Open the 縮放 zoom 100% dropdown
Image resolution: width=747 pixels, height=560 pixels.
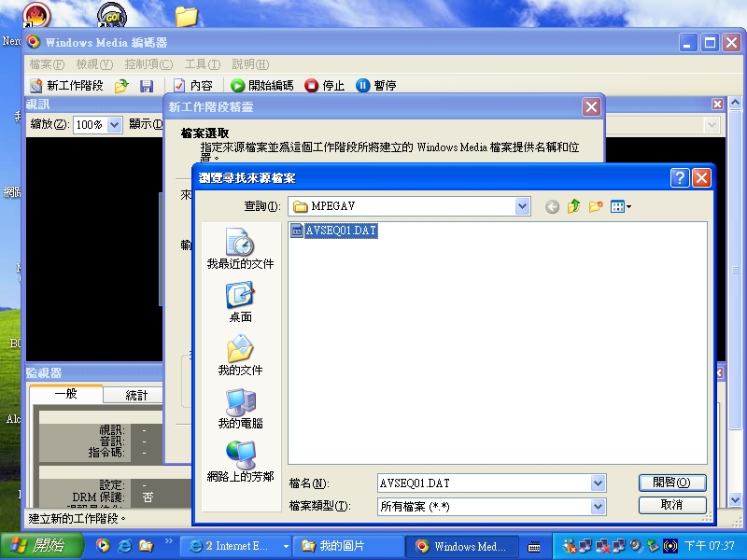pyautogui.click(x=114, y=125)
